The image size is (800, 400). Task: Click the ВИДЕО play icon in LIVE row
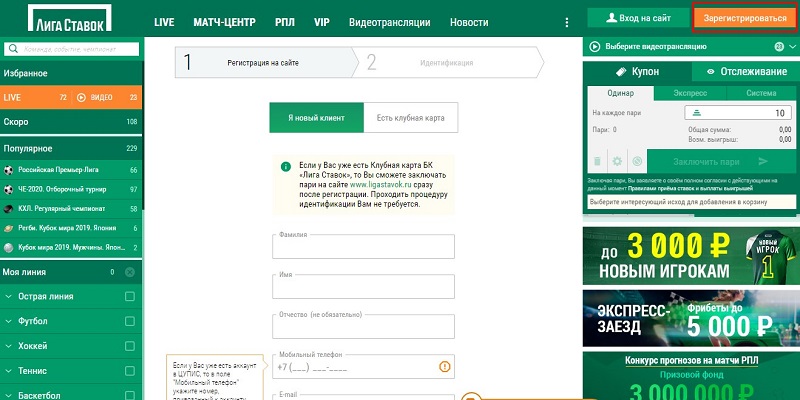point(82,97)
